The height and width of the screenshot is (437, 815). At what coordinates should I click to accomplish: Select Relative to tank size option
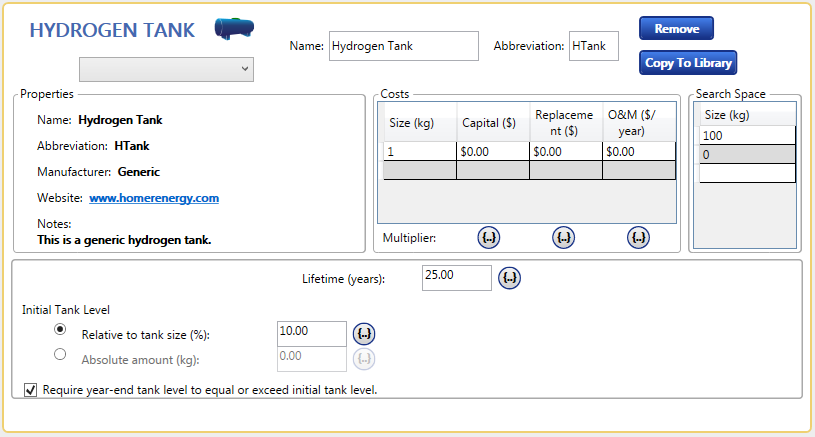(x=61, y=329)
